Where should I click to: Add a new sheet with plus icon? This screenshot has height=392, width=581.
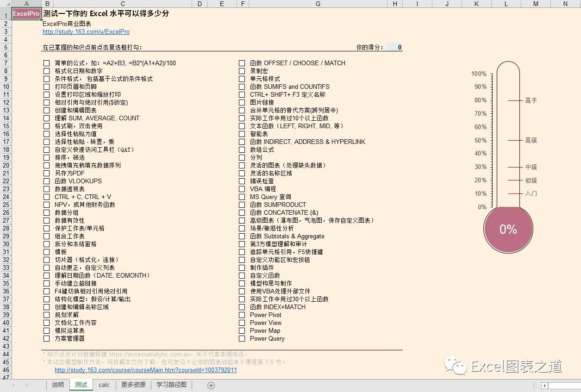[x=211, y=385]
